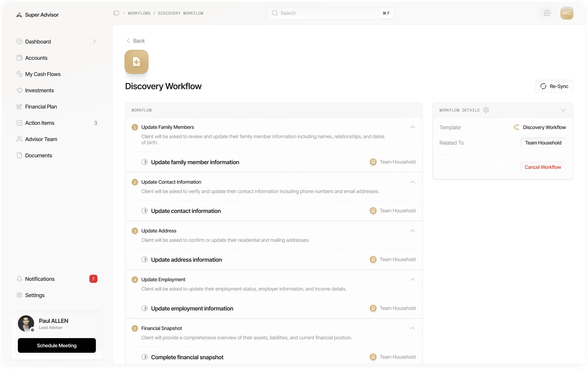Open the Action Items page
The height and width of the screenshot is (369, 588).
(57, 123)
